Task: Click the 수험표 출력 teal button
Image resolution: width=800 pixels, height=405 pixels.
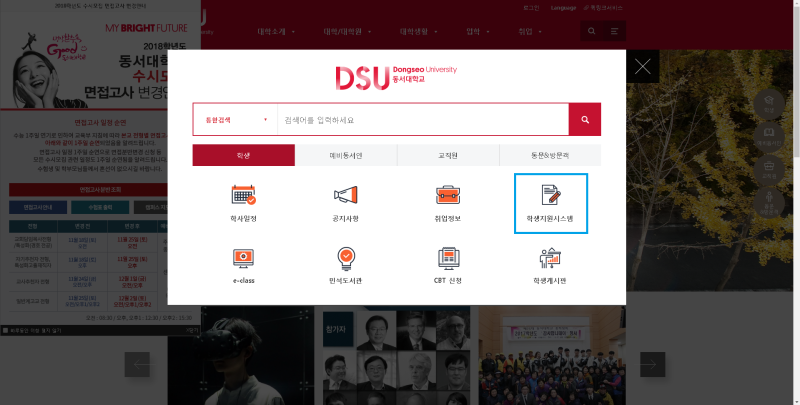Action: coord(100,208)
